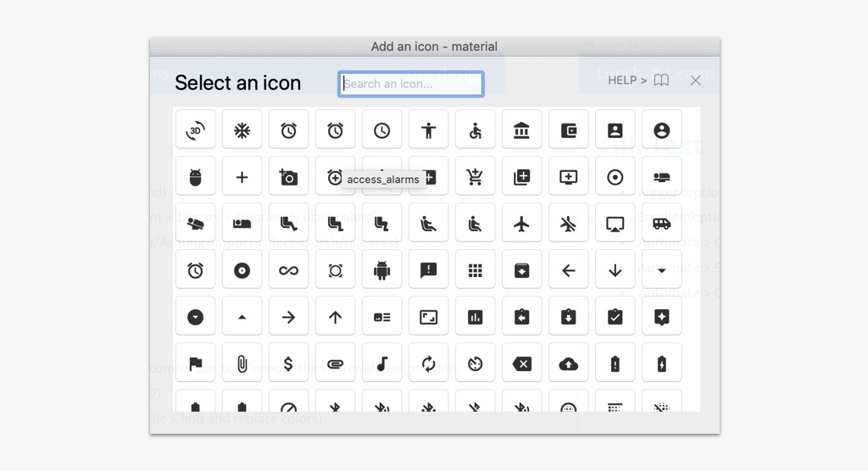Choose the dollar sign icon

click(288, 363)
